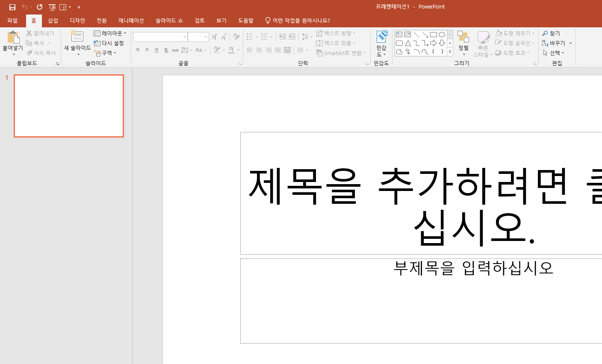Select the rectangle shape in the gallery
Viewport: 602px width, 364px height.
433,35
